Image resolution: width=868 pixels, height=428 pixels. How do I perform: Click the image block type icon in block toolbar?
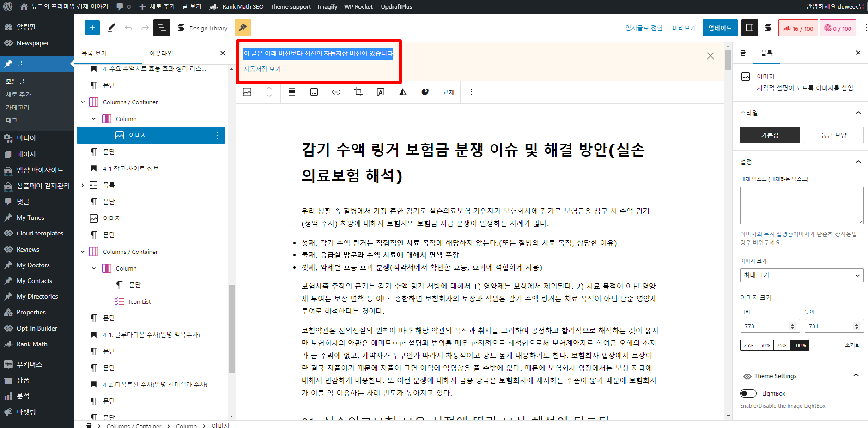point(247,92)
